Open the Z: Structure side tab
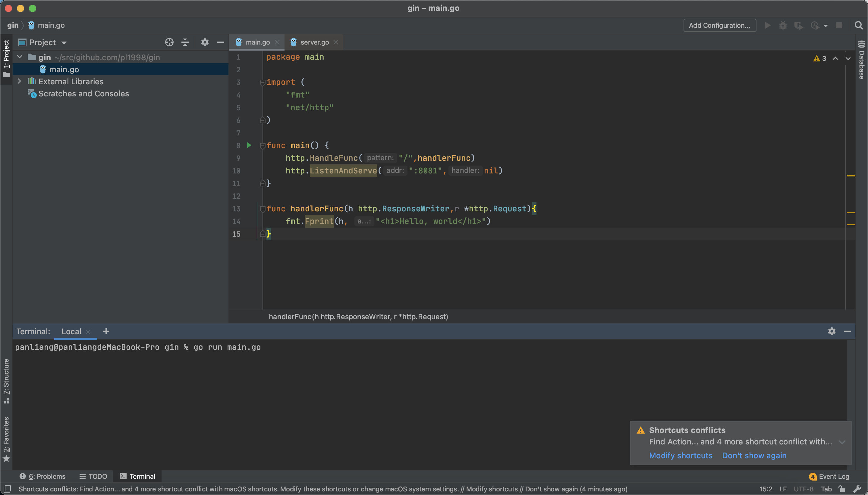 tap(6, 381)
